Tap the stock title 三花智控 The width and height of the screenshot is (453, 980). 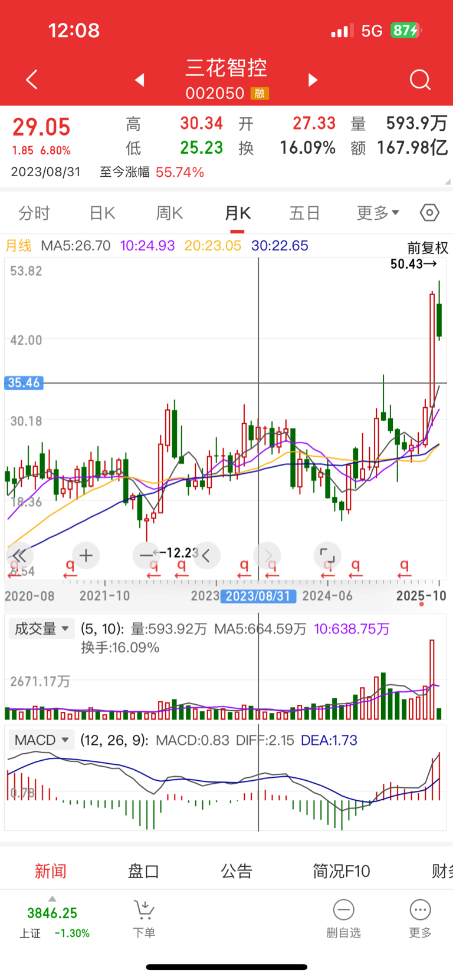tap(226, 68)
